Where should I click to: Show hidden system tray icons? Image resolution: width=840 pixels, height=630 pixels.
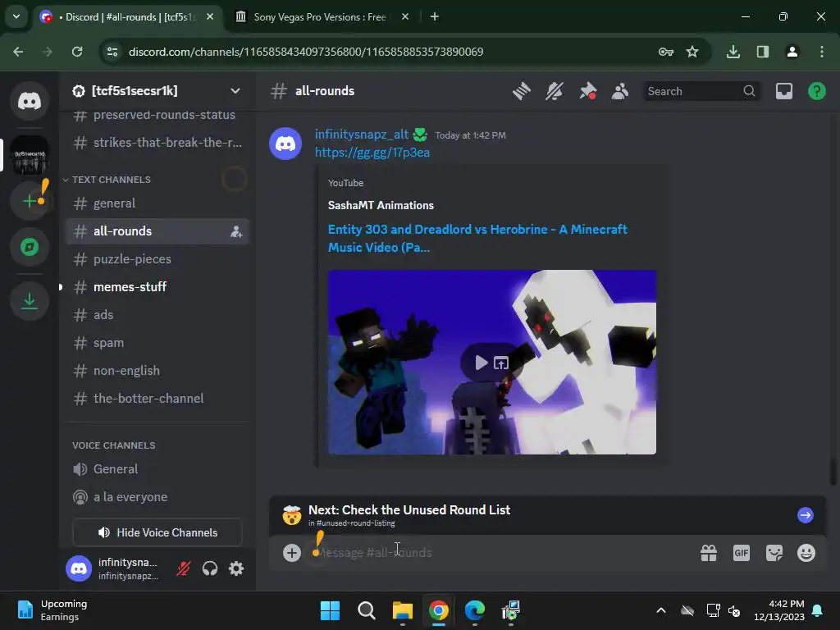(661, 610)
